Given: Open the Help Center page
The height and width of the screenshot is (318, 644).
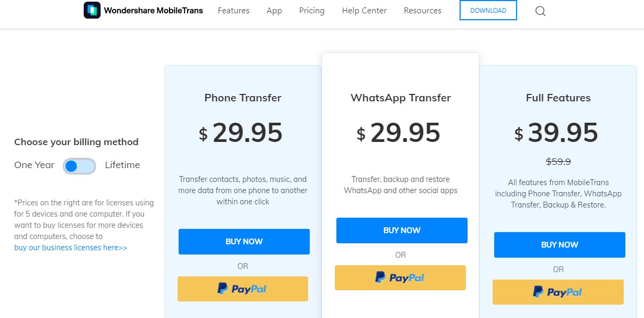Looking at the screenshot, I should pyautogui.click(x=364, y=10).
